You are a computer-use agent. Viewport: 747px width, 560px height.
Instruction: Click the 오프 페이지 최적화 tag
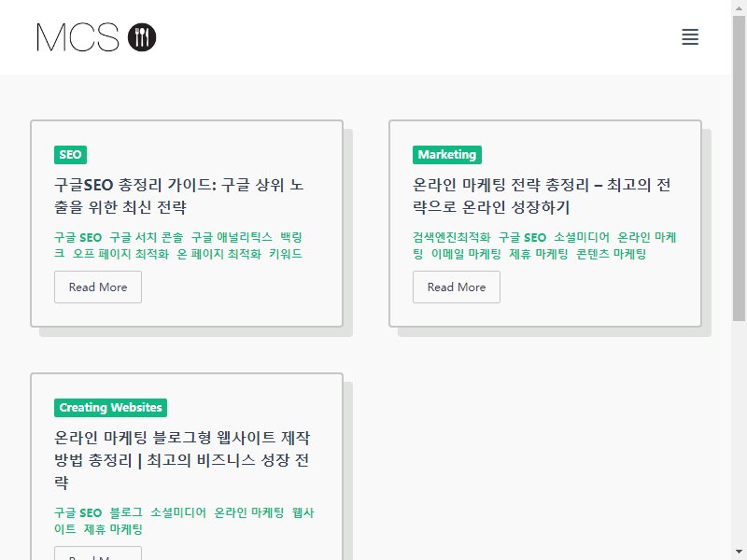pos(120,254)
